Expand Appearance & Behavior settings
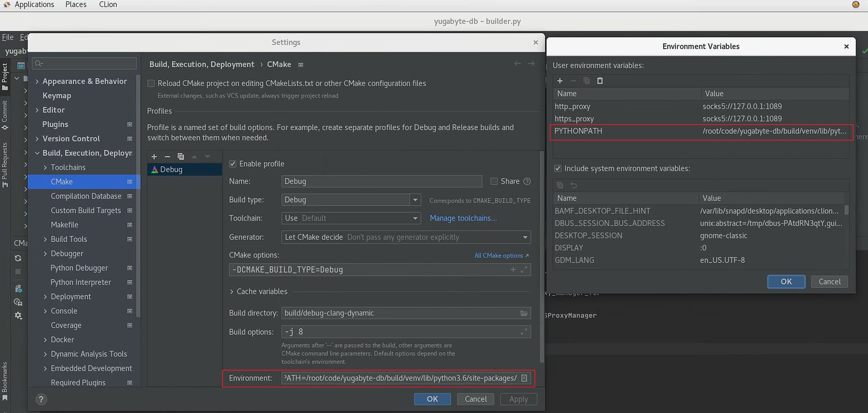The image size is (868, 413). (x=37, y=81)
